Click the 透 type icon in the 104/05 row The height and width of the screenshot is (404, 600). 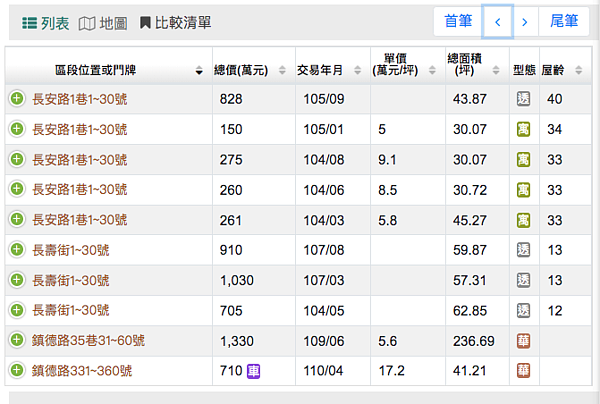coord(523,310)
